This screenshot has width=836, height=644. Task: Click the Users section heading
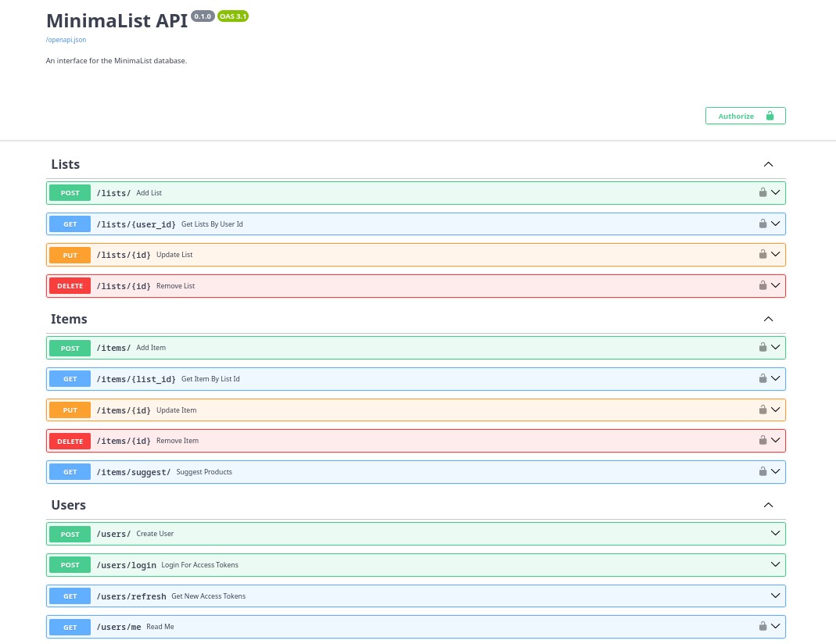tap(69, 505)
